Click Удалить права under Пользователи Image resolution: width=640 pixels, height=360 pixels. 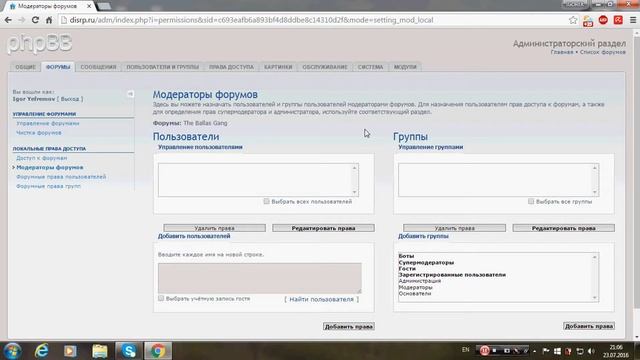coord(214,228)
